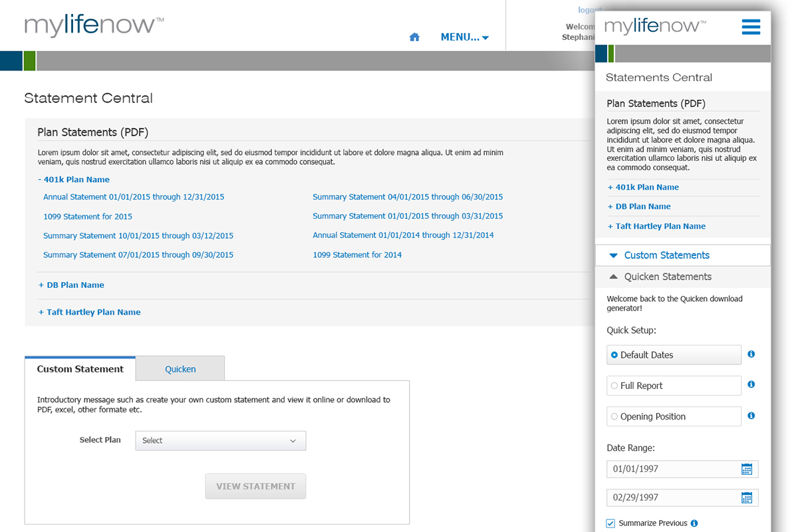Switch to the Quicken tab
Viewport: 798px width, 532px height.
pos(180,369)
